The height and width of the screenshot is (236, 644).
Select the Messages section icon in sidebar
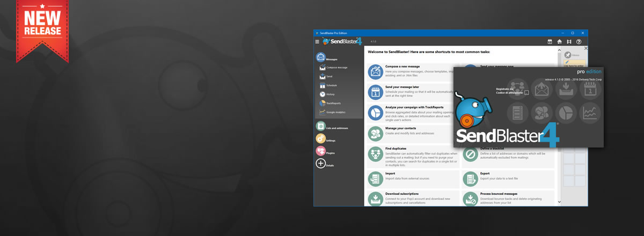pyautogui.click(x=321, y=57)
